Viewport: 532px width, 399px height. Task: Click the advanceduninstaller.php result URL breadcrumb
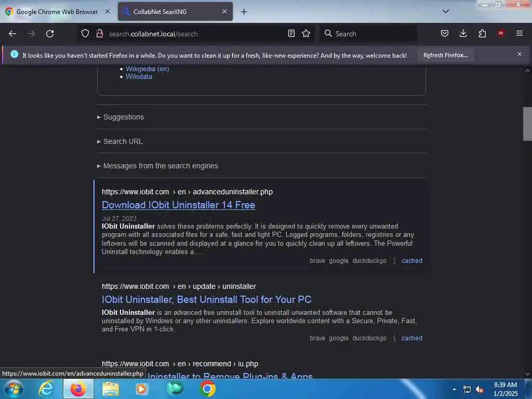click(187, 192)
